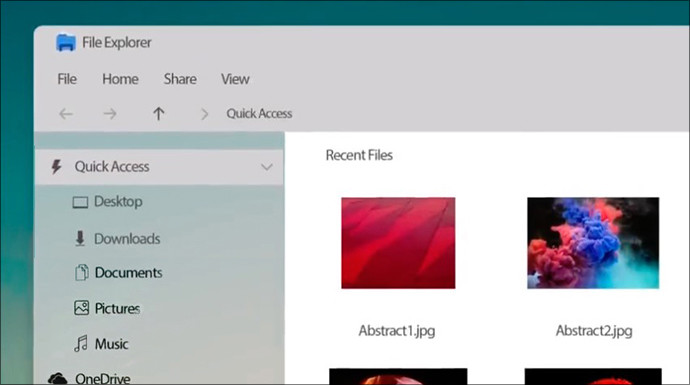Click the Abstract2.jpg file name
This screenshot has height=385, width=690.
tap(594, 330)
